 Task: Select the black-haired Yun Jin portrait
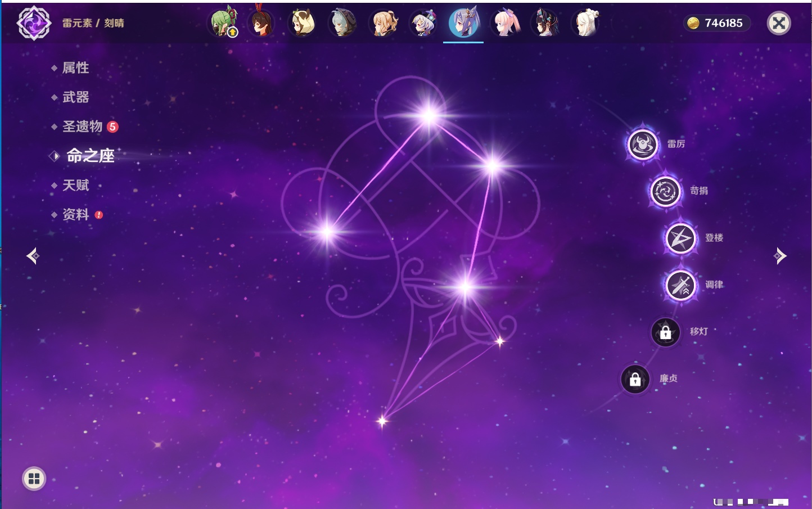pos(545,22)
